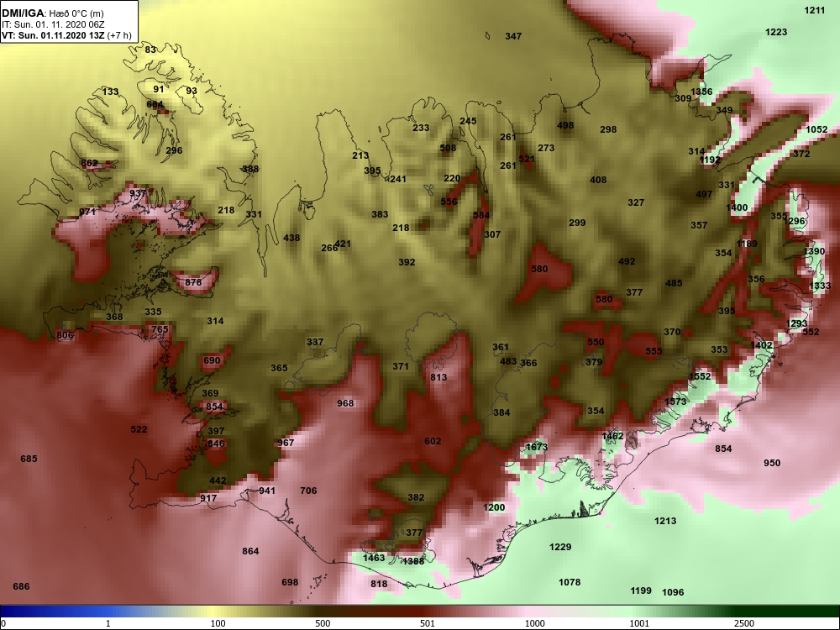The image size is (840, 630).
Task: Click the map value 950
Action: point(772,464)
